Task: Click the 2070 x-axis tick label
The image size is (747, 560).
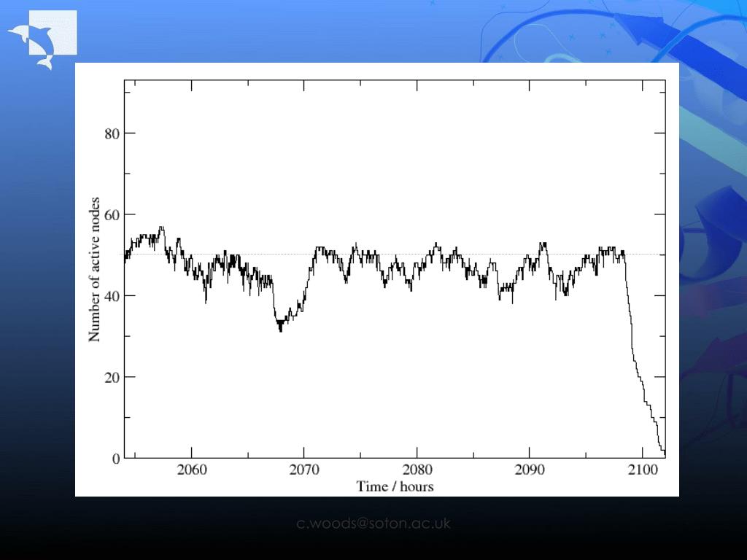Action: tap(304, 470)
